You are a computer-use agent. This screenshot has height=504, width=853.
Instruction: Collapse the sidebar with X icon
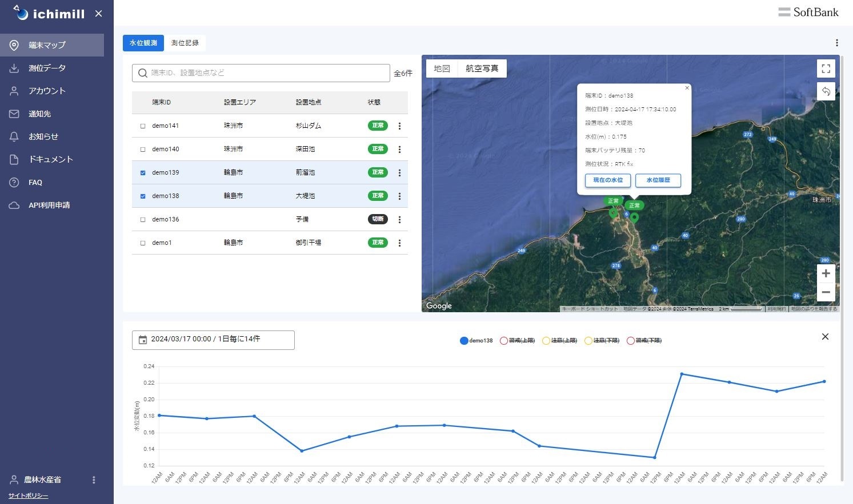coord(98,14)
